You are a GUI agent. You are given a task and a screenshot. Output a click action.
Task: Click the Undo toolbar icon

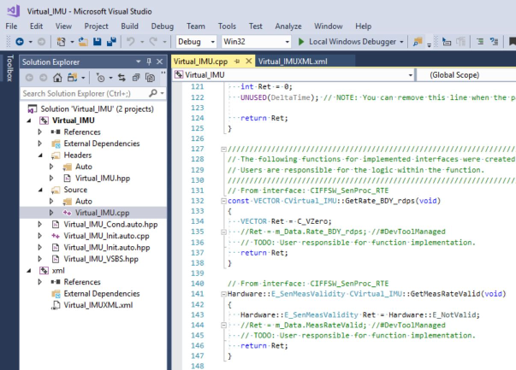click(x=130, y=42)
